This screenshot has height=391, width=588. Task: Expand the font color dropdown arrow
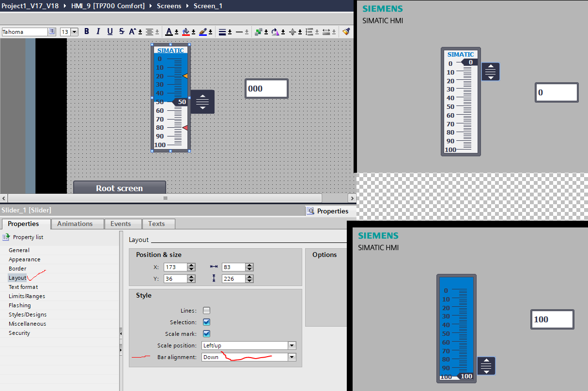[x=177, y=32]
